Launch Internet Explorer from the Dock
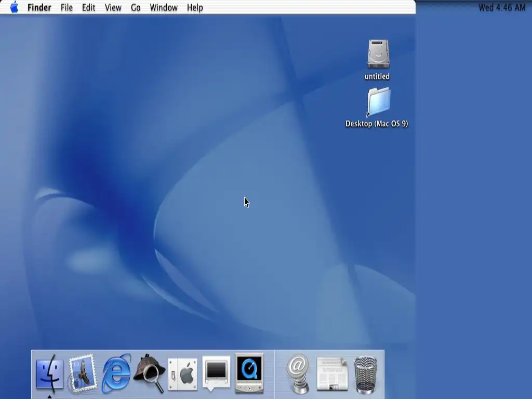 tap(116, 373)
